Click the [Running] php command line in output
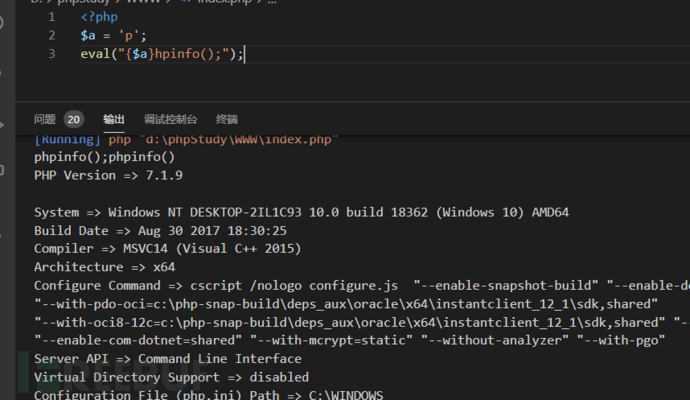Screen dimensions: 690x400 coord(186,139)
